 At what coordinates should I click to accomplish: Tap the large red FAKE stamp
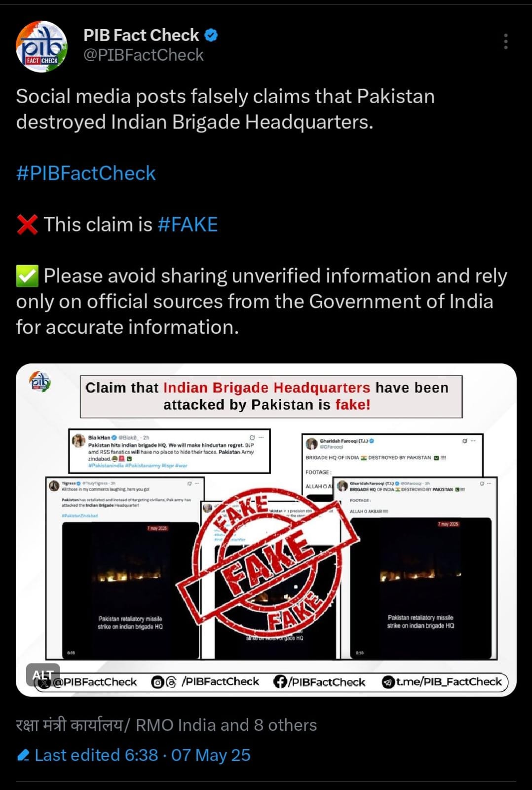pos(267,562)
